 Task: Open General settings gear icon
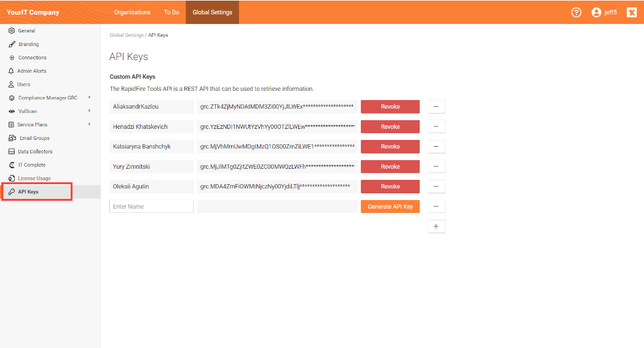coord(12,31)
